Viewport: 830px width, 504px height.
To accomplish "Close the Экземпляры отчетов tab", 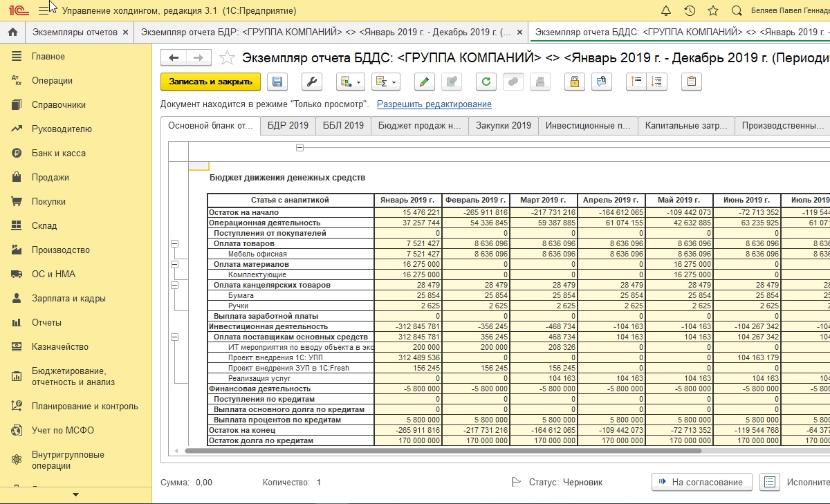I will (x=125, y=32).
